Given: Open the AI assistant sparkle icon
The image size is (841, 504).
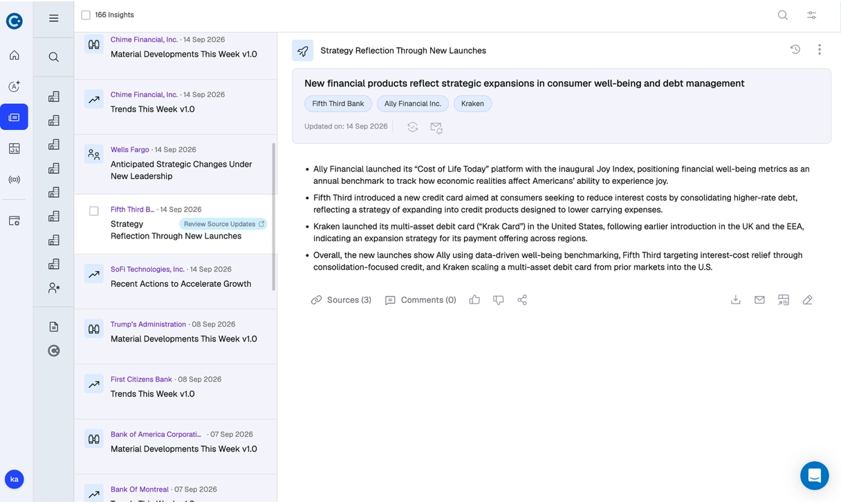Looking at the screenshot, I should pos(14,86).
